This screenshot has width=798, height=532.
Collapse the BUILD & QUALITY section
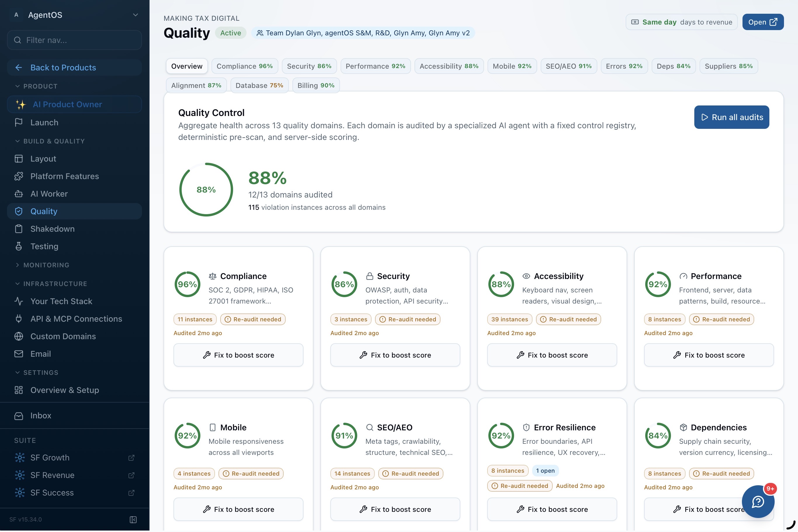click(50, 141)
